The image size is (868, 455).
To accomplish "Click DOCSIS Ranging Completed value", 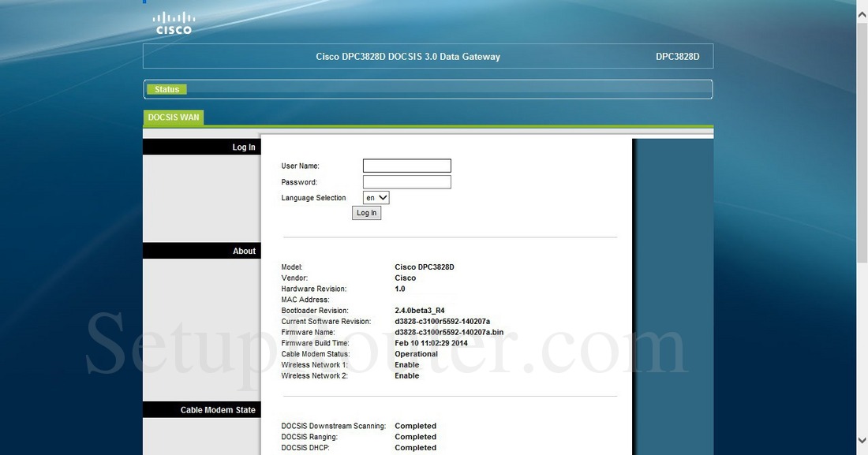I will tap(416, 437).
